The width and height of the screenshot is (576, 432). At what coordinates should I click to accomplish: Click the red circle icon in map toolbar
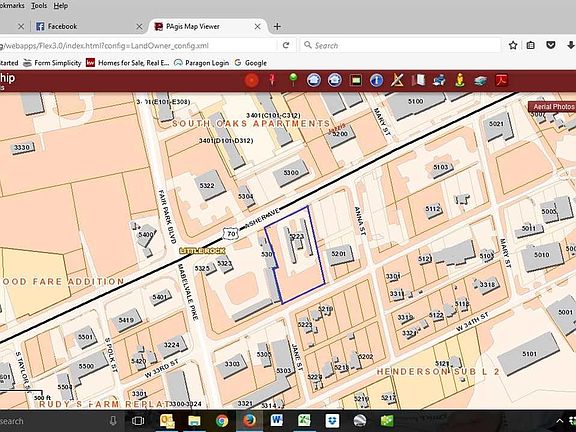(252, 80)
